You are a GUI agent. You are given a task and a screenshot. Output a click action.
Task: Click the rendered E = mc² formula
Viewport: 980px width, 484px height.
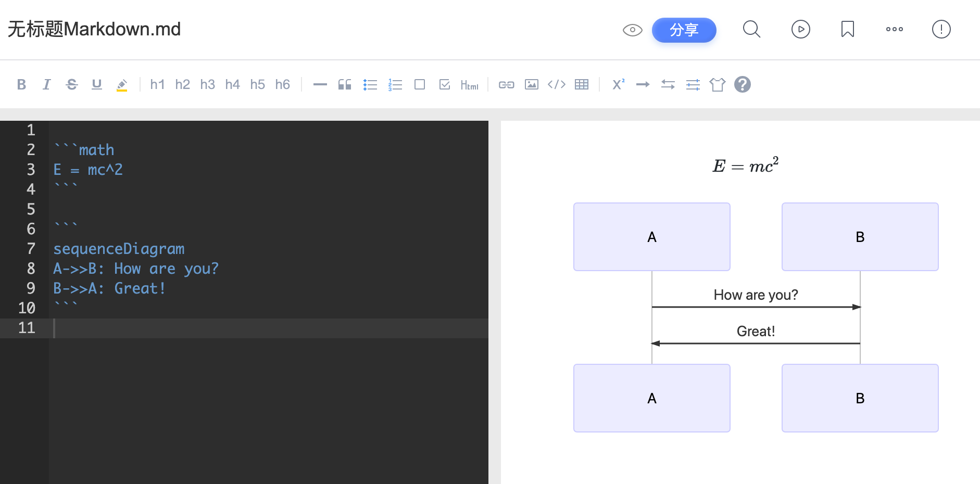pyautogui.click(x=746, y=165)
